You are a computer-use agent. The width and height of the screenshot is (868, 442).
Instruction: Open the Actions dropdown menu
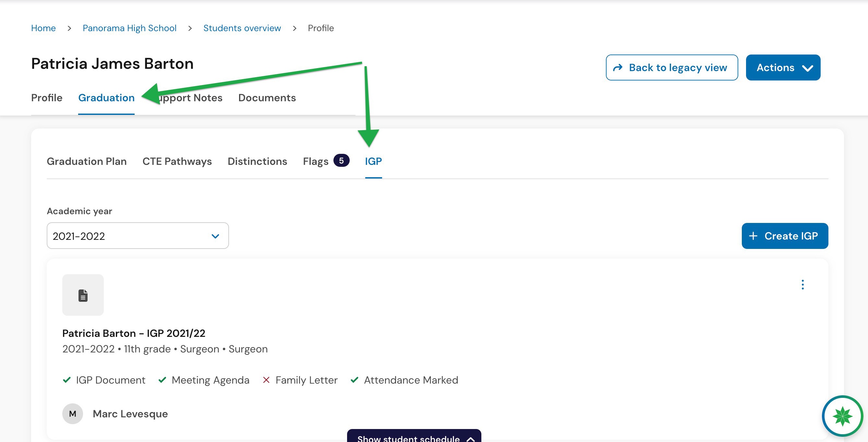[783, 68]
